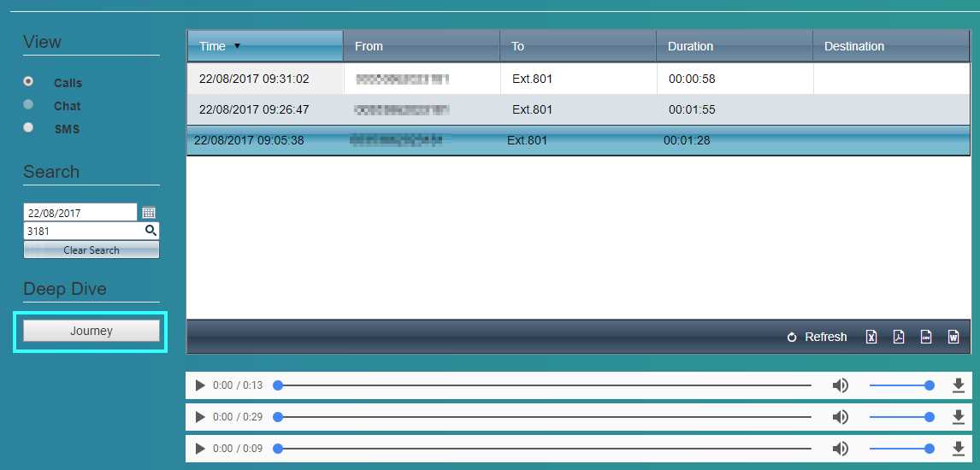The height and width of the screenshot is (470, 980).
Task: Export call list as CSV file
Action: click(925, 337)
